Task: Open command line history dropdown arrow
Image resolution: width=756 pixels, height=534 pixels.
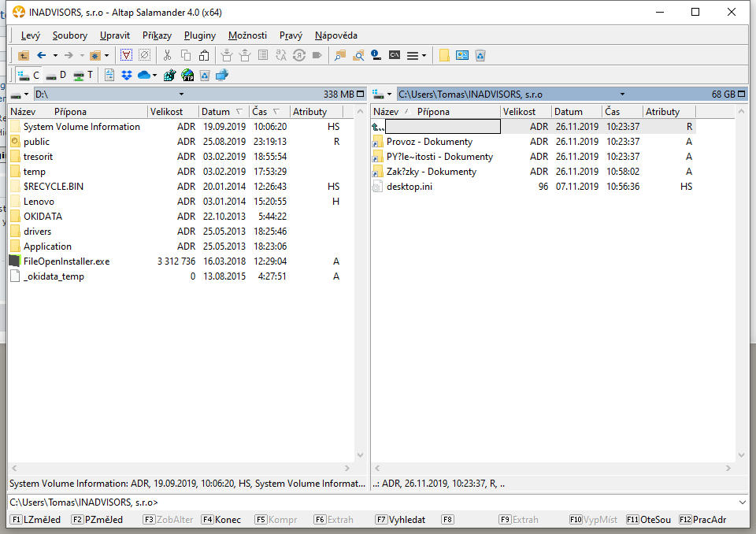Action: tap(742, 502)
